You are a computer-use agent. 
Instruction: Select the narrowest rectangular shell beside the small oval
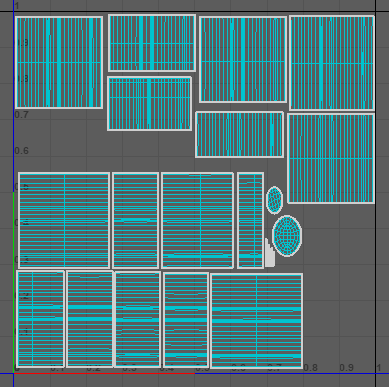250,220
